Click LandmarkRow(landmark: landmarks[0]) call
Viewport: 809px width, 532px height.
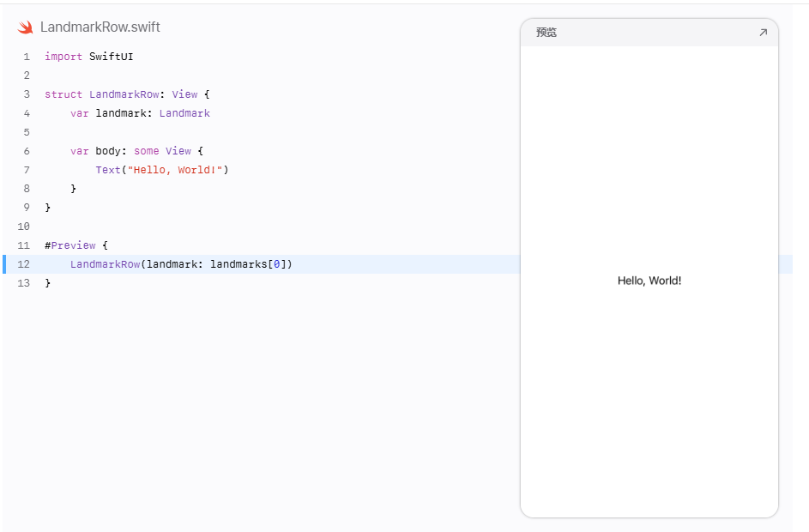point(181,264)
